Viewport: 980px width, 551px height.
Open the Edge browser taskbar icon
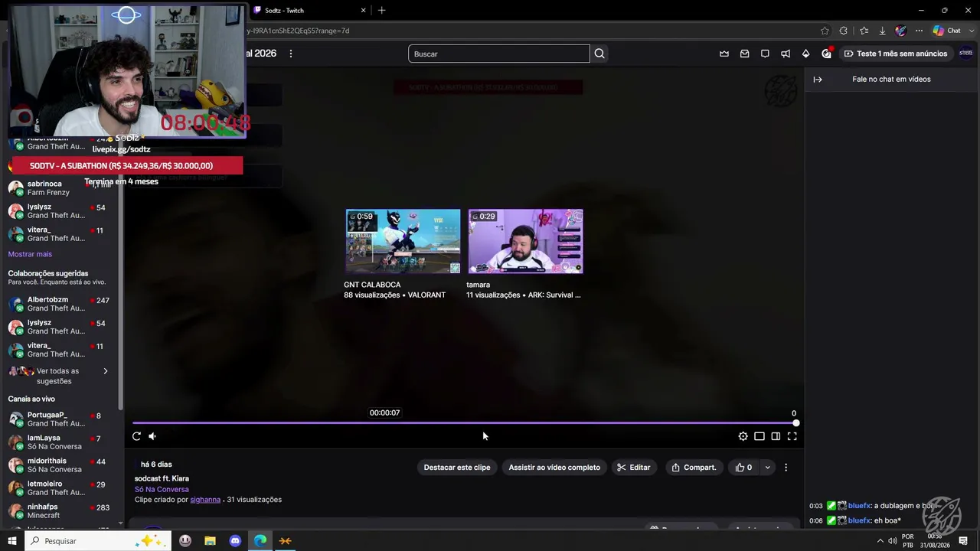(260, 541)
